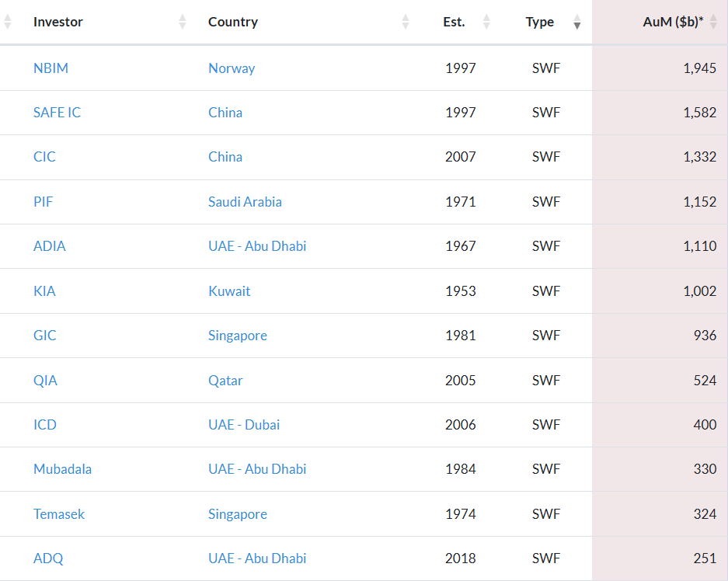Select the 1,002 AuM value
This screenshot has width=728, height=581.
click(x=700, y=291)
